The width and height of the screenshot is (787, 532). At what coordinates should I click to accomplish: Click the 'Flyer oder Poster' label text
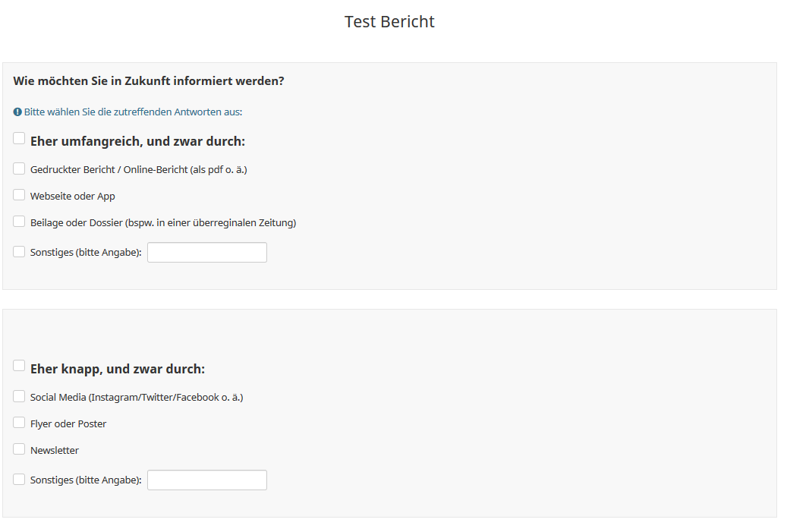point(68,424)
